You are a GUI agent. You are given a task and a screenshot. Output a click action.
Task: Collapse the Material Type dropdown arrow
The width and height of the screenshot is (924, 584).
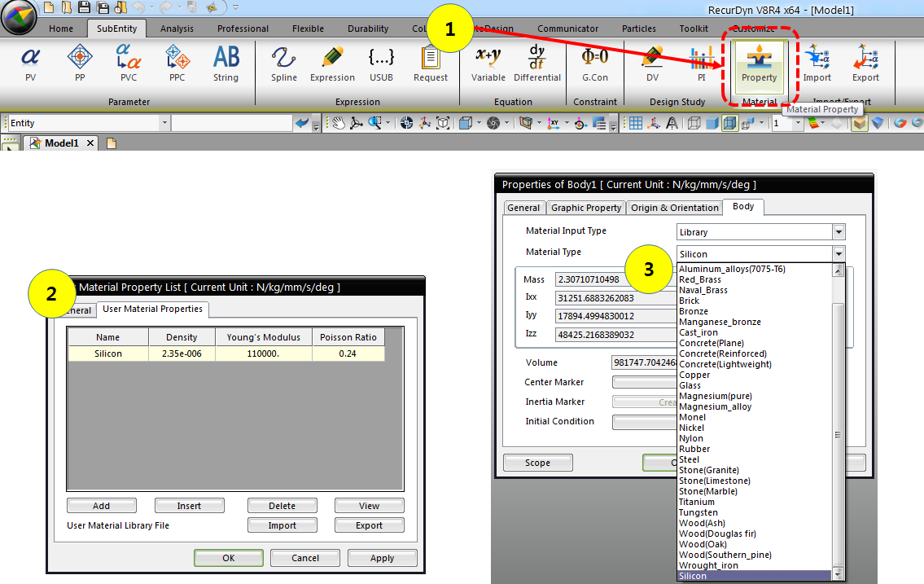point(839,254)
